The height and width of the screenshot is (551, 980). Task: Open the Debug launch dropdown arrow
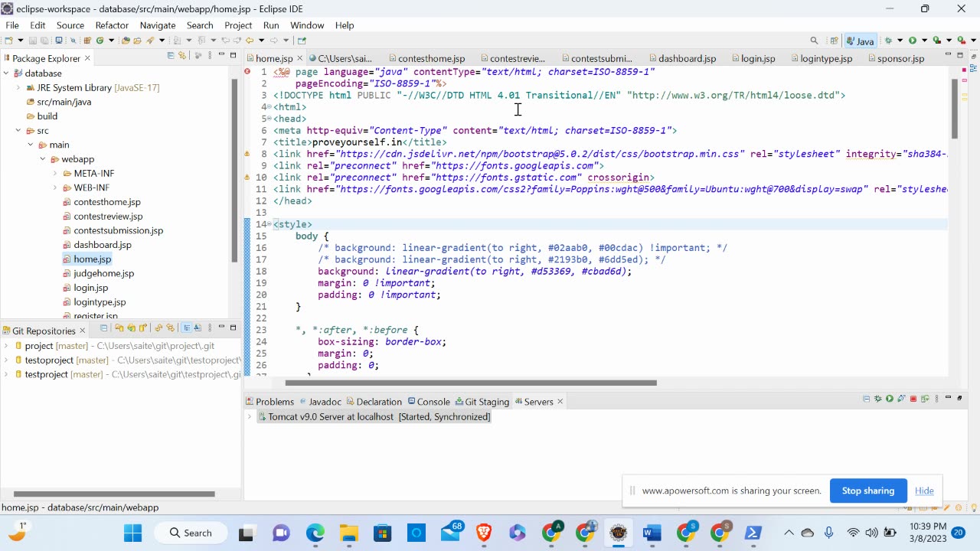[900, 41]
